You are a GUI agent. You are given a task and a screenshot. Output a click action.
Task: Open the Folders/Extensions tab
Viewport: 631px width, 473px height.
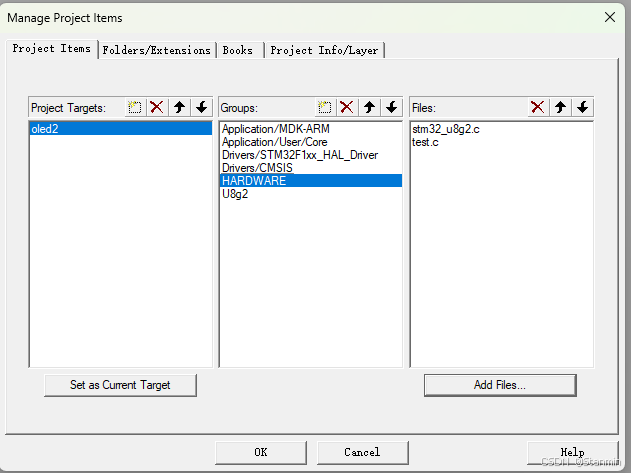pos(157,50)
